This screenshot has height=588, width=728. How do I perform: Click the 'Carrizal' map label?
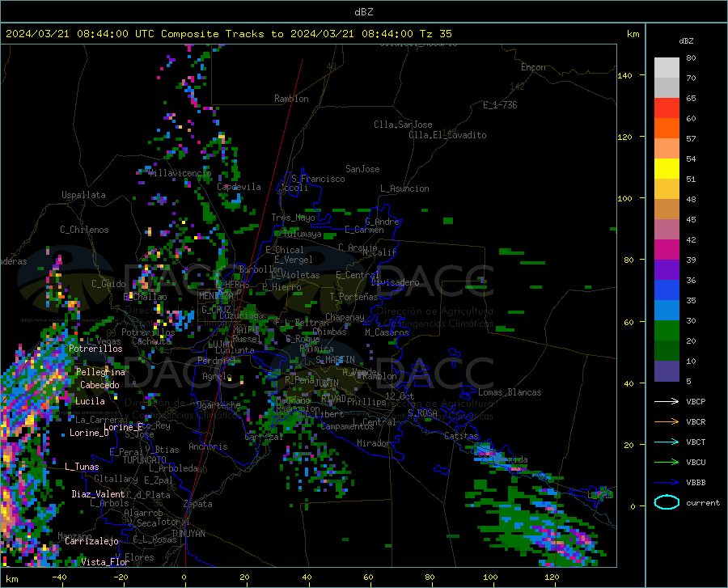click(264, 438)
